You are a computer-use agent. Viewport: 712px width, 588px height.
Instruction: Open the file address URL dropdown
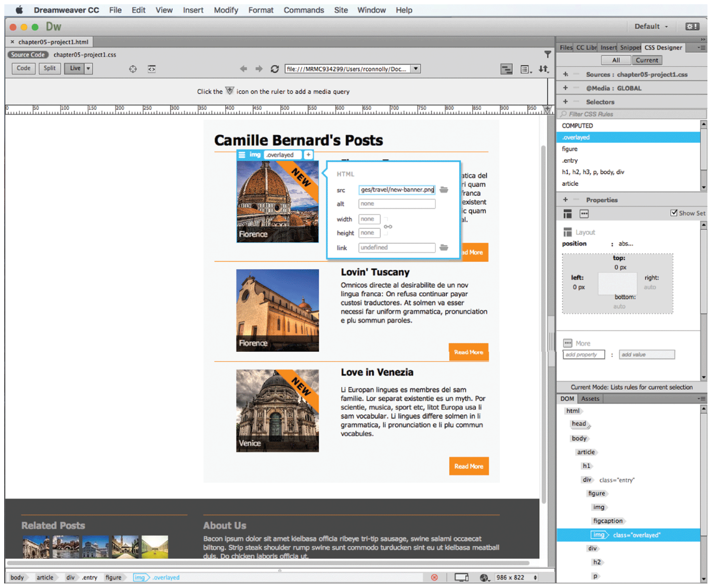tap(416, 69)
